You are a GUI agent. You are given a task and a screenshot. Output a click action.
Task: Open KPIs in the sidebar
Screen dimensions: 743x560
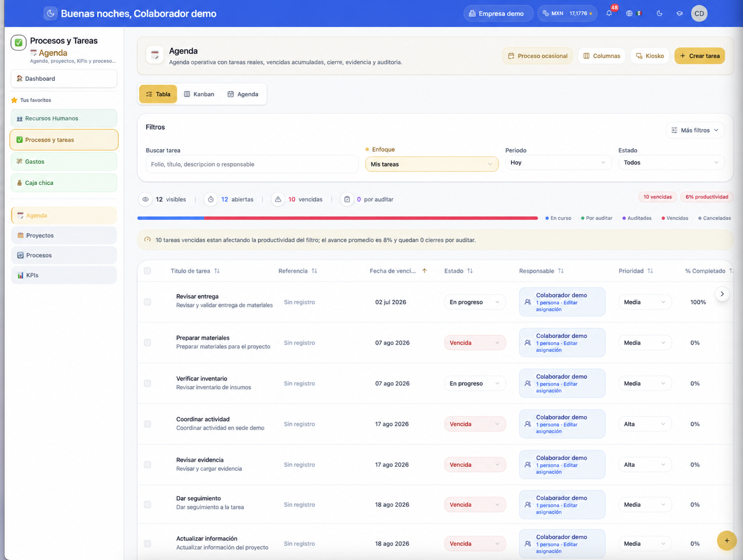[64, 275]
